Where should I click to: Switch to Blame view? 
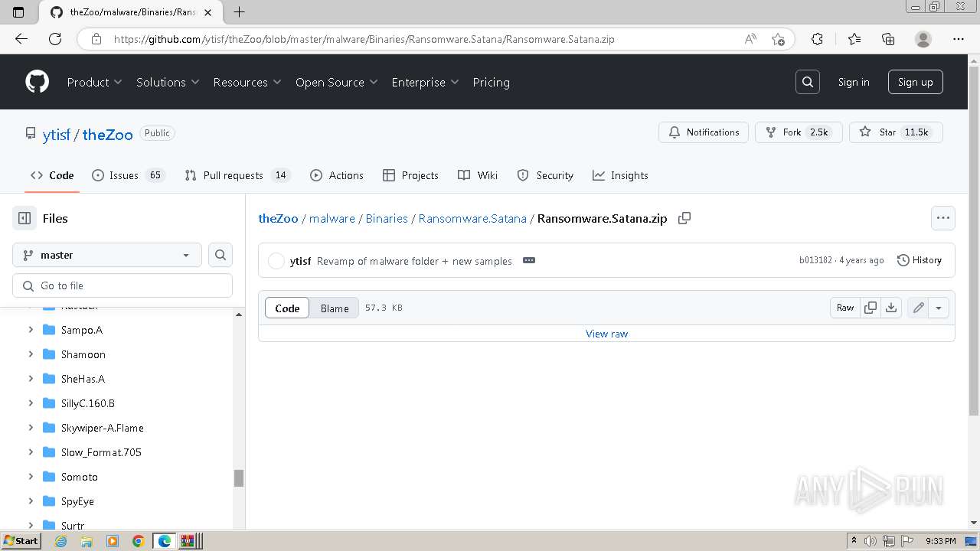click(x=335, y=308)
